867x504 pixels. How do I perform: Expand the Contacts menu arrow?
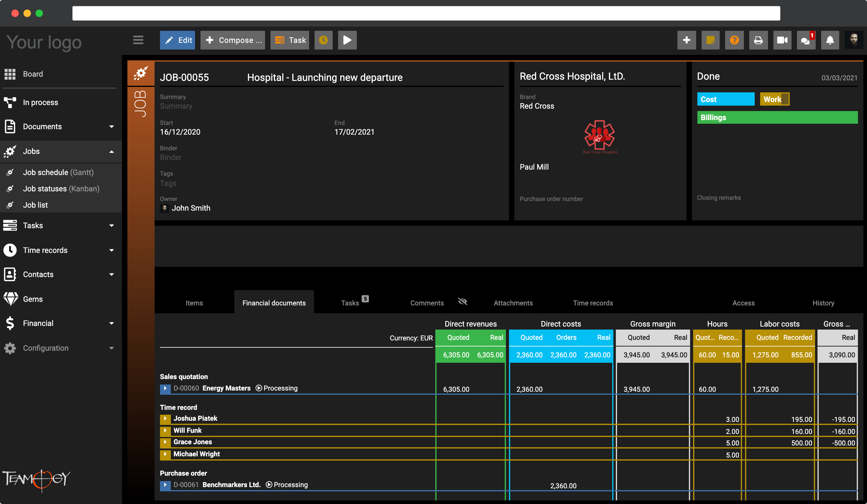(x=111, y=275)
